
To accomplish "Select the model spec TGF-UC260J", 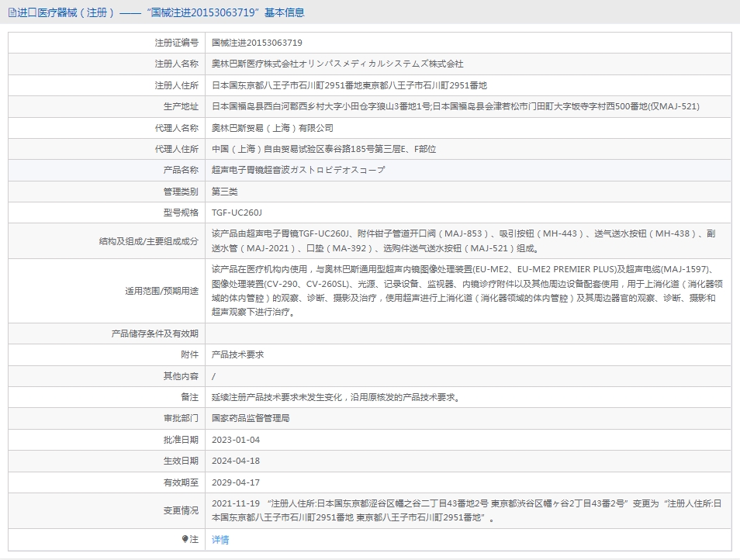I will click(237, 213).
